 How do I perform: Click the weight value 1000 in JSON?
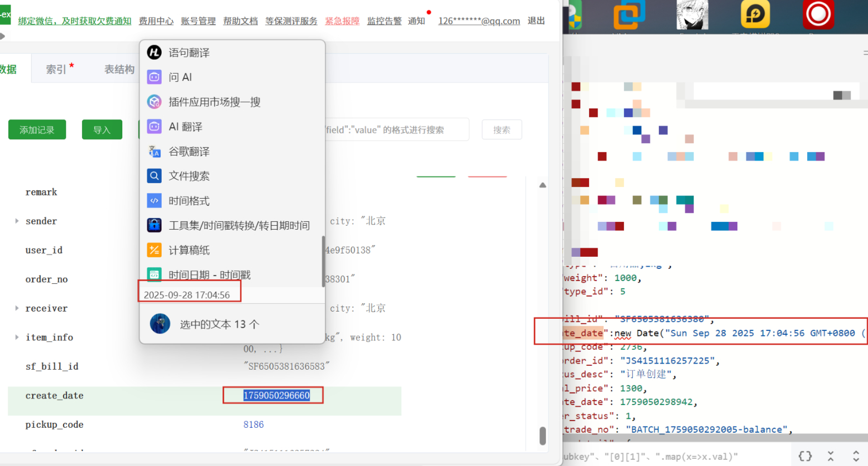click(626, 278)
